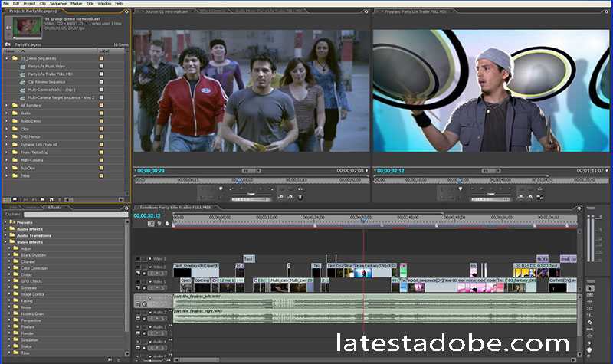Switch Project panel to list view
The height and width of the screenshot is (364, 613).
(x=8, y=199)
